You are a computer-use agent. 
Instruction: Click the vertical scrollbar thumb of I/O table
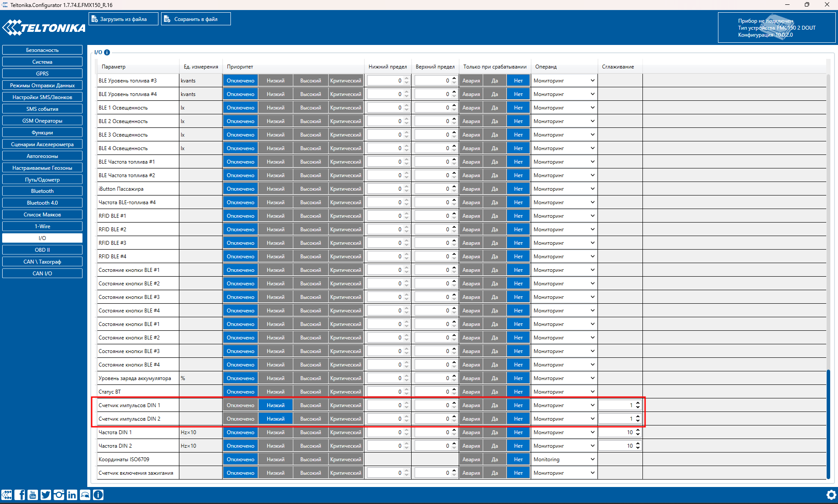pyautogui.click(x=828, y=423)
